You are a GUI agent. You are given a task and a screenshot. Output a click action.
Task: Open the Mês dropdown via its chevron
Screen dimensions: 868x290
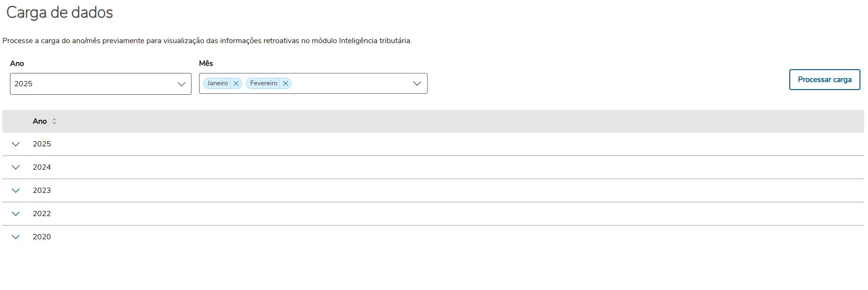click(417, 83)
